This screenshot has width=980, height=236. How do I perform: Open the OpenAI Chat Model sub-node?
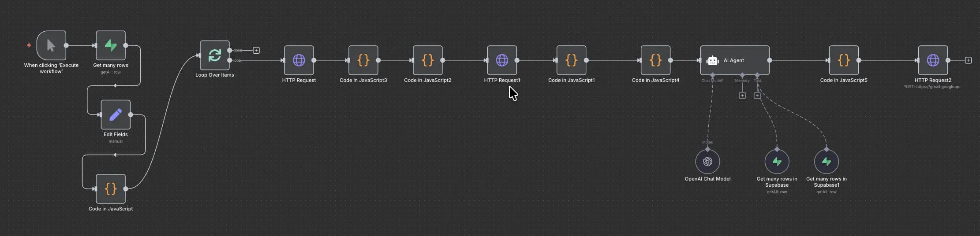tap(707, 162)
